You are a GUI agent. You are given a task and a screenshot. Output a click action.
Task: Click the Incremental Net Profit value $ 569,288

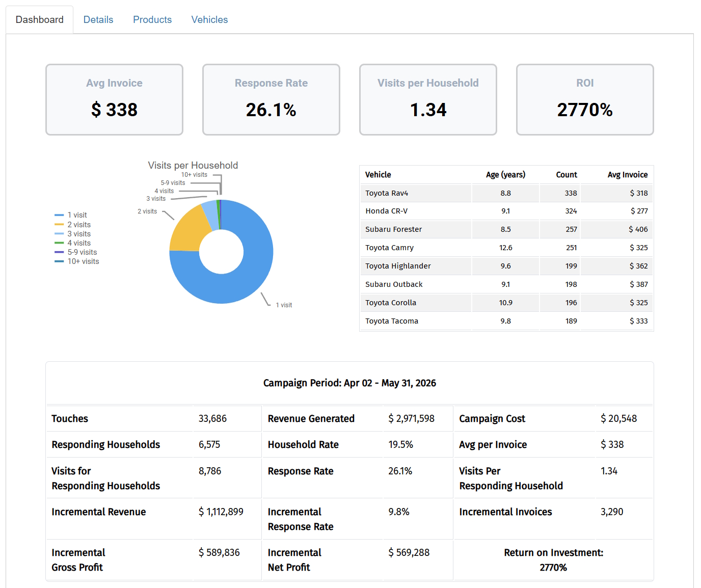(409, 553)
